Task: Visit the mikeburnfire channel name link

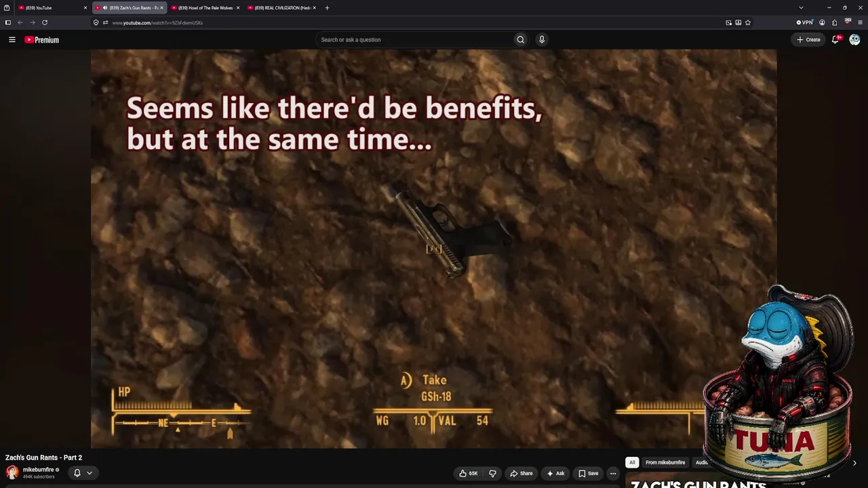Action: tap(39, 470)
